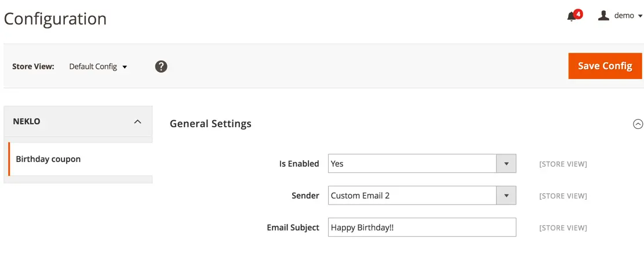Collapse General Settings with the circle chevron
This screenshot has width=644, height=270.
point(638,124)
